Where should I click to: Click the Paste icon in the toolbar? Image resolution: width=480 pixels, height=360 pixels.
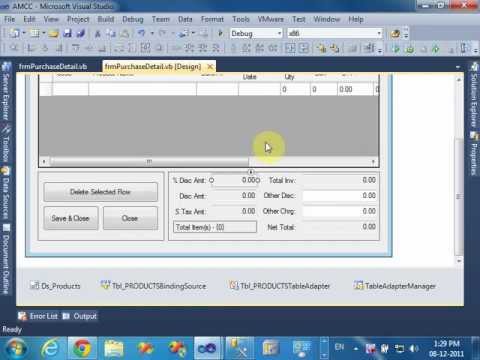point(124,33)
